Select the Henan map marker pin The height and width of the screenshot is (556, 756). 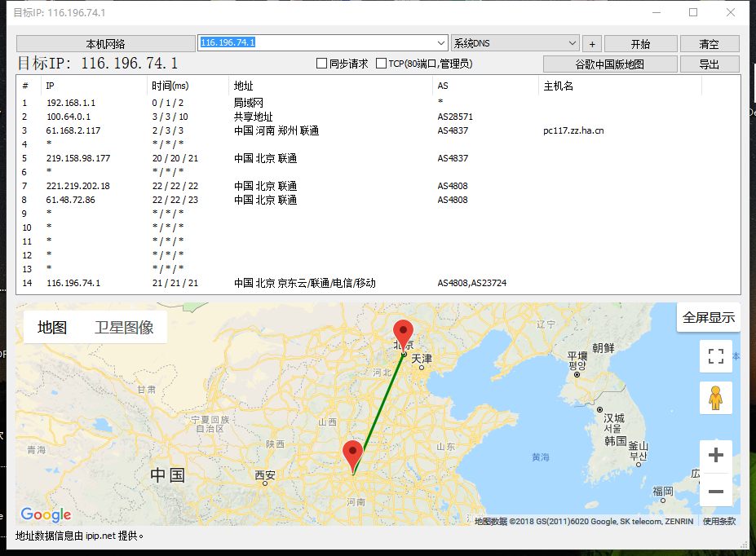tap(352, 457)
